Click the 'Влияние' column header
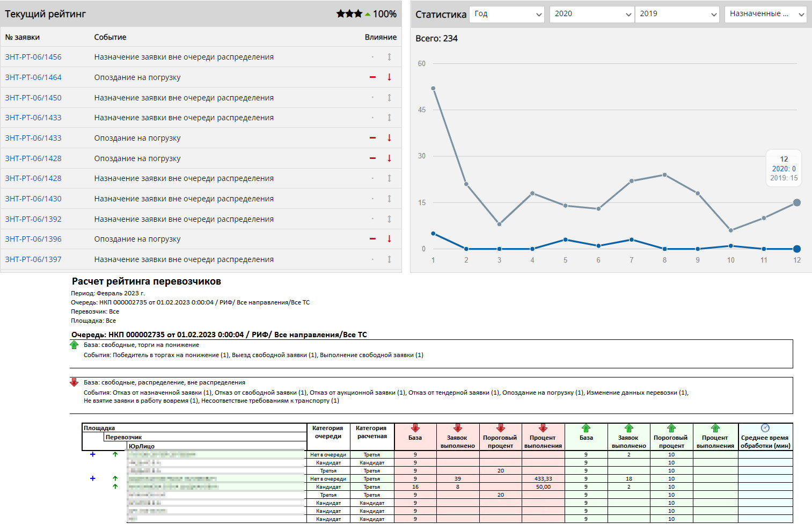This screenshot has width=812, height=530. (381, 37)
